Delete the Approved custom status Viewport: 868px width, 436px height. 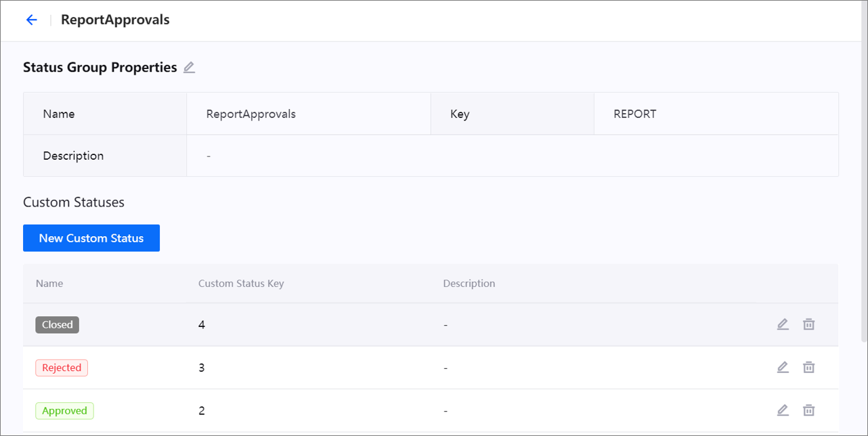pos(808,410)
